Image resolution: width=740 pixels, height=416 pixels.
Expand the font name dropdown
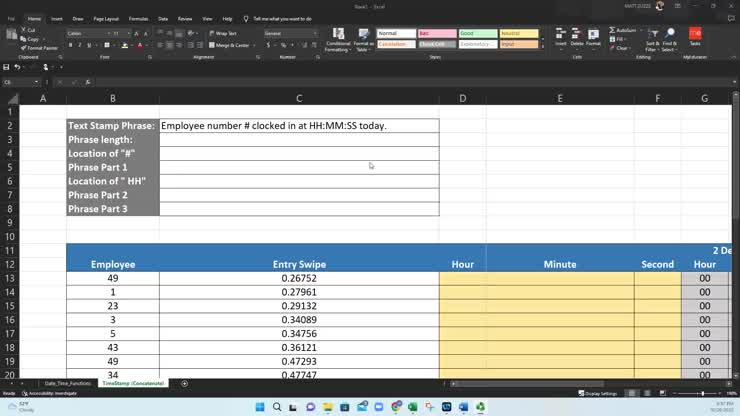point(107,33)
